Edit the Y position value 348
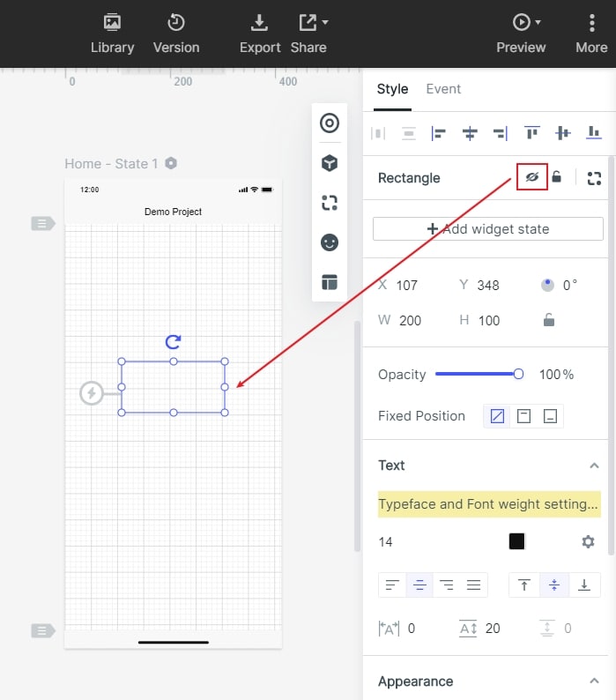This screenshot has height=700, width=616. (488, 286)
